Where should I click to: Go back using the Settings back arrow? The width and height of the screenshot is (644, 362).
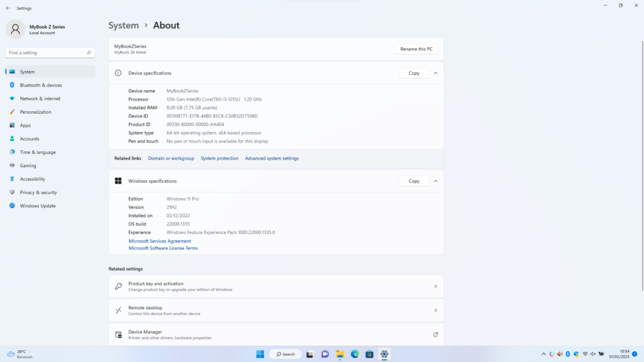click(8, 8)
